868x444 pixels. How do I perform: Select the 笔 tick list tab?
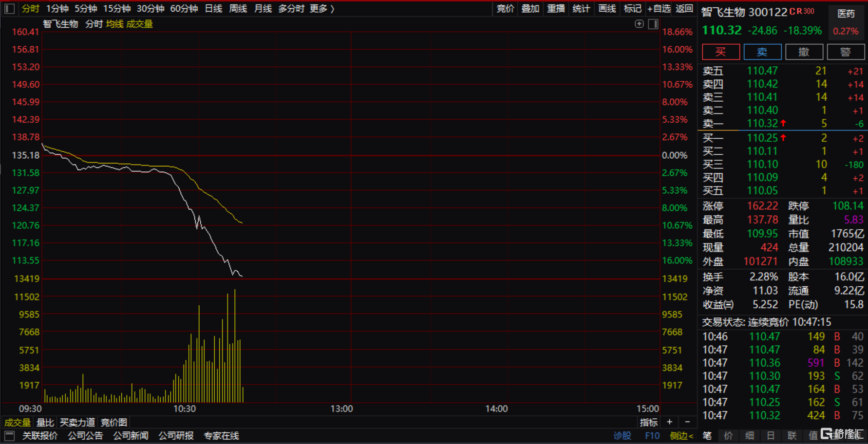707,436
